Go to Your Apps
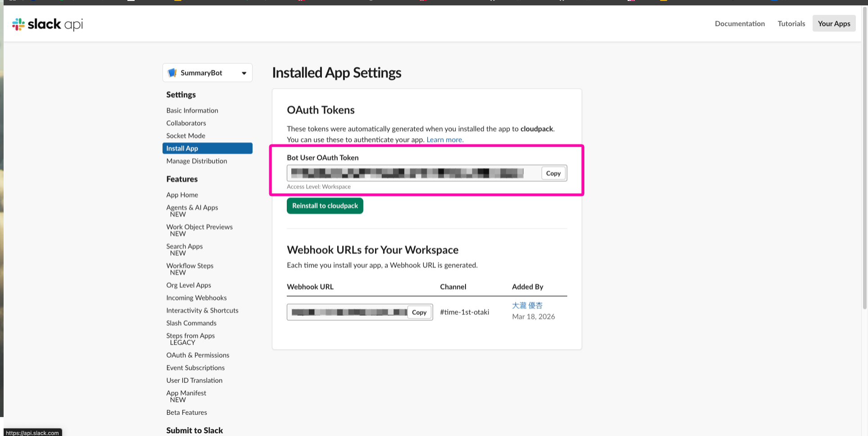This screenshot has height=436, width=868. (x=833, y=24)
